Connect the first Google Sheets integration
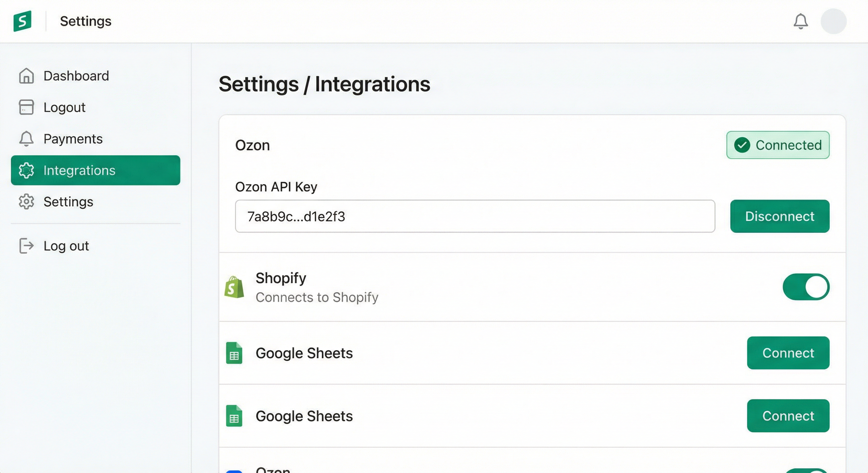868x473 pixels. tap(788, 353)
